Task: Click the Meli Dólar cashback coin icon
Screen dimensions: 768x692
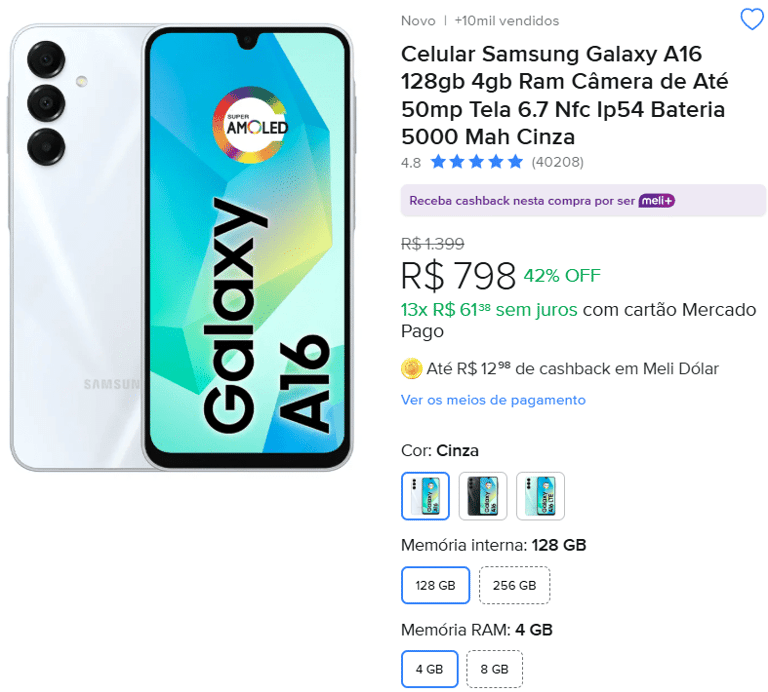Action: click(411, 369)
